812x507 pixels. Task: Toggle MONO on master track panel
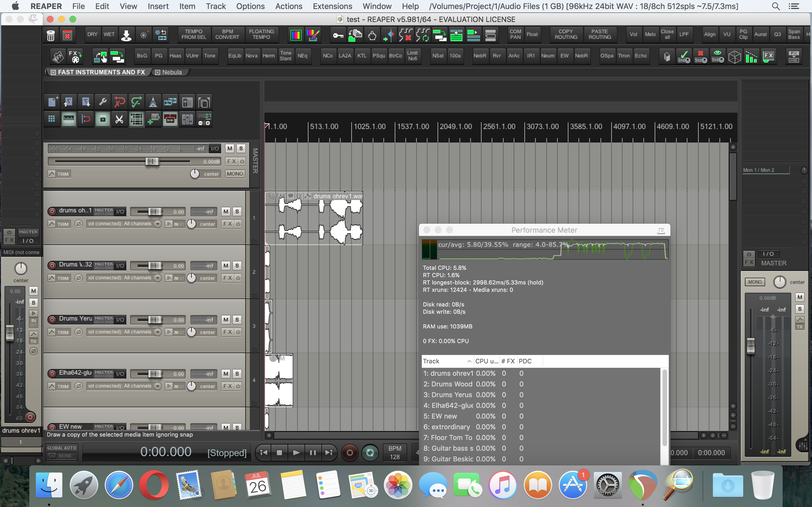(235, 174)
